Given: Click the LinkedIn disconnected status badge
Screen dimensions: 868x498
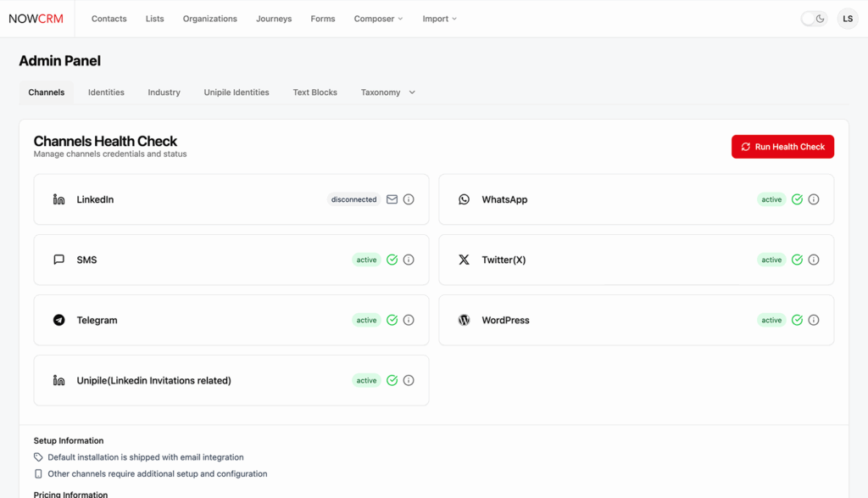Looking at the screenshot, I should pos(353,199).
